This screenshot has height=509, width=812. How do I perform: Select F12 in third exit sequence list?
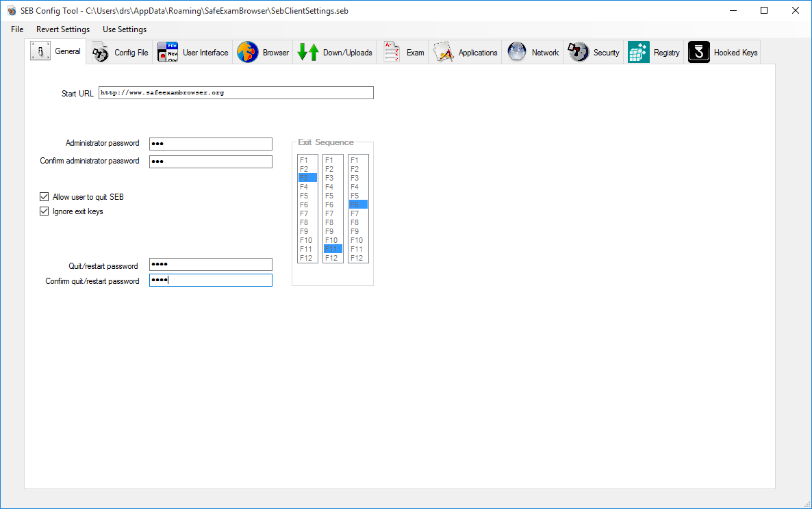click(x=358, y=258)
